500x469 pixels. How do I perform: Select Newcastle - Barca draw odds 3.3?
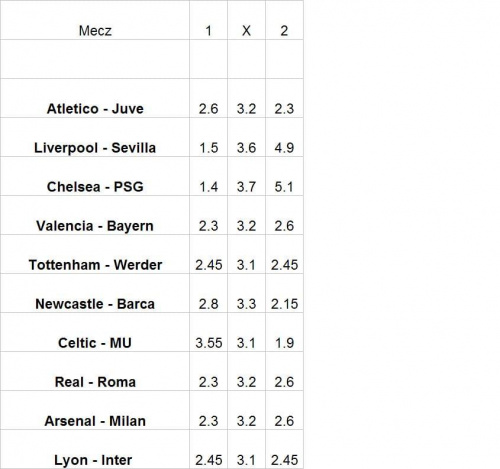pyautogui.click(x=246, y=293)
